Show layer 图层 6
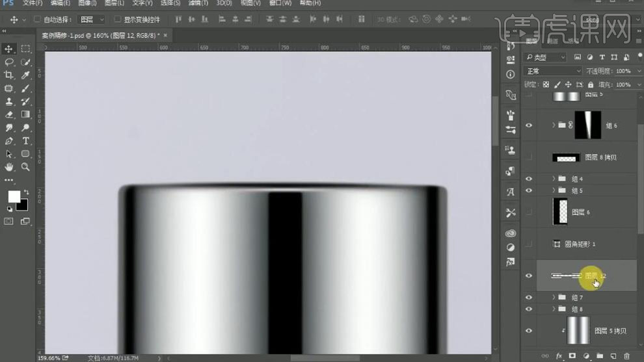 tap(529, 212)
